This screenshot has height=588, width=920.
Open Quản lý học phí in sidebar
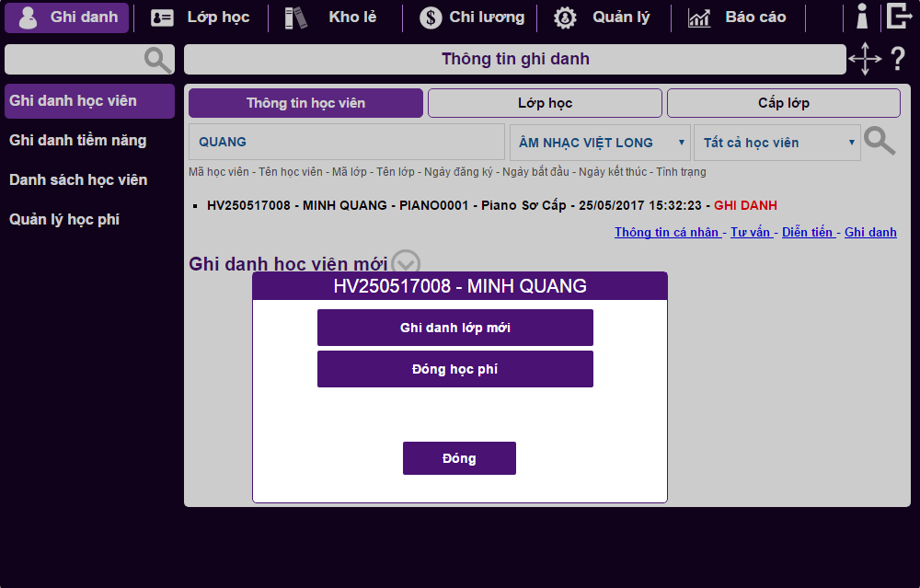pyautogui.click(x=64, y=219)
